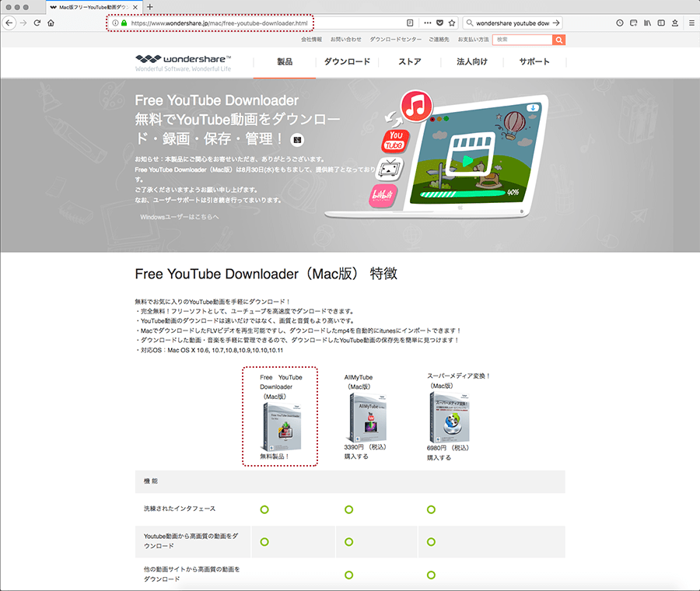The width and height of the screenshot is (700, 591).
Task: Click 他の動画サイトから高画質の動画 row label
Action: click(191, 574)
